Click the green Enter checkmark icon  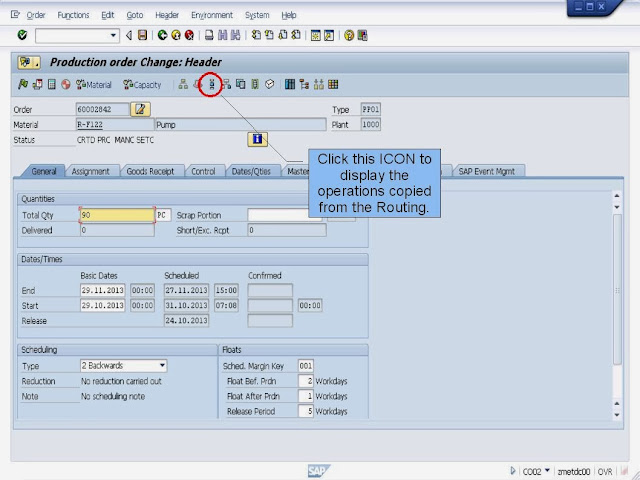coord(22,35)
